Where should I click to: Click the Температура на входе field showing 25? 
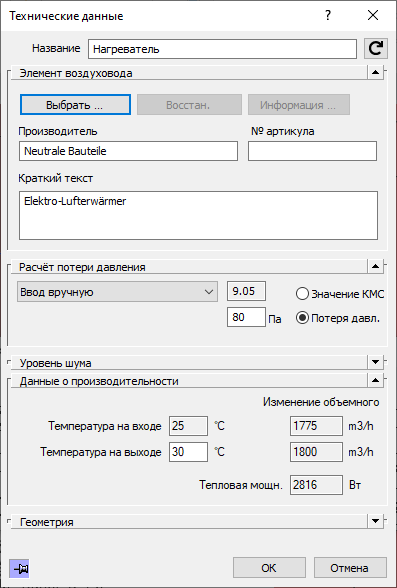pos(188,426)
